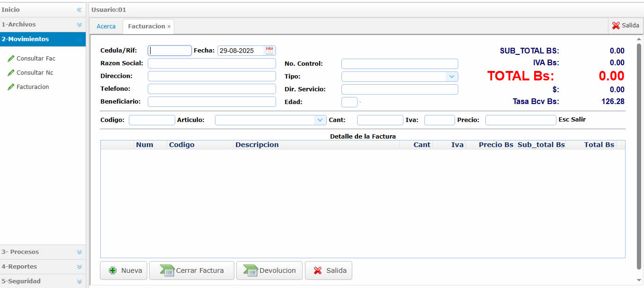This screenshot has height=288, width=644.
Task: Click the bottom Salida button
Action: pos(329,271)
